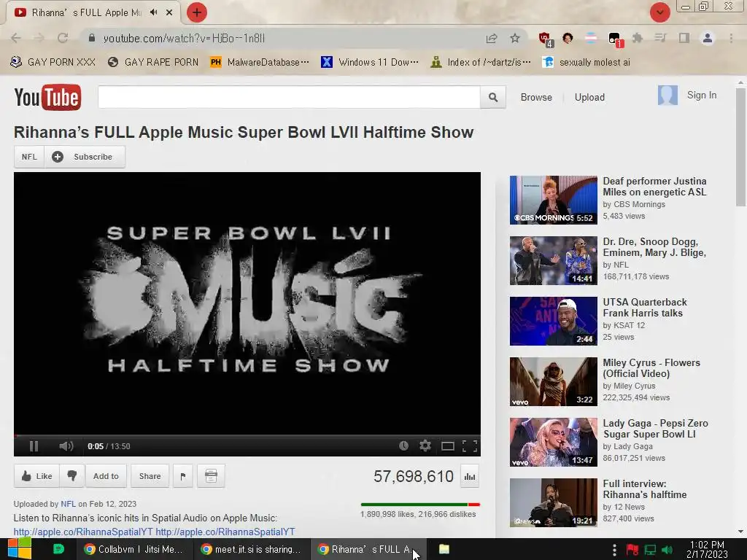Screen dimensions: 747x560
Task: Switch to meet.jit.si is sharing taskbar item
Action: click(x=251, y=549)
